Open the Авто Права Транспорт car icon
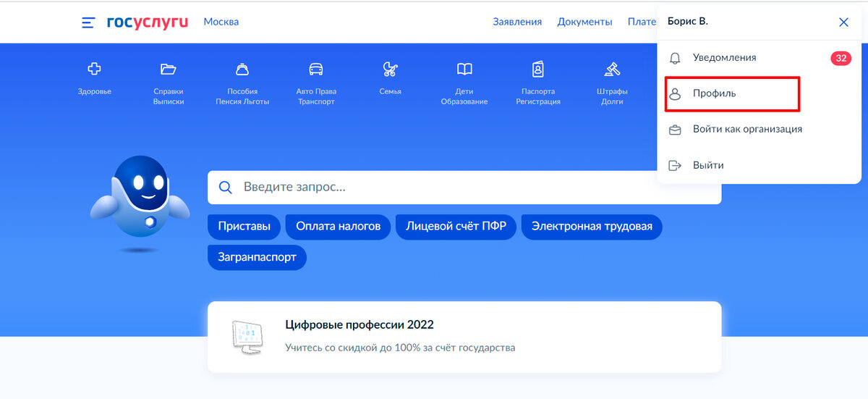 click(x=316, y=70)
